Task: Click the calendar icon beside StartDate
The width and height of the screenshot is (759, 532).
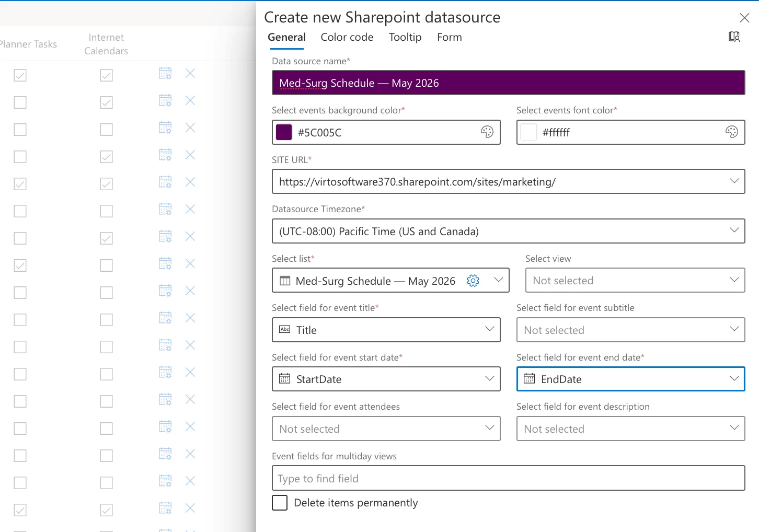Action: tap(284, 378)
